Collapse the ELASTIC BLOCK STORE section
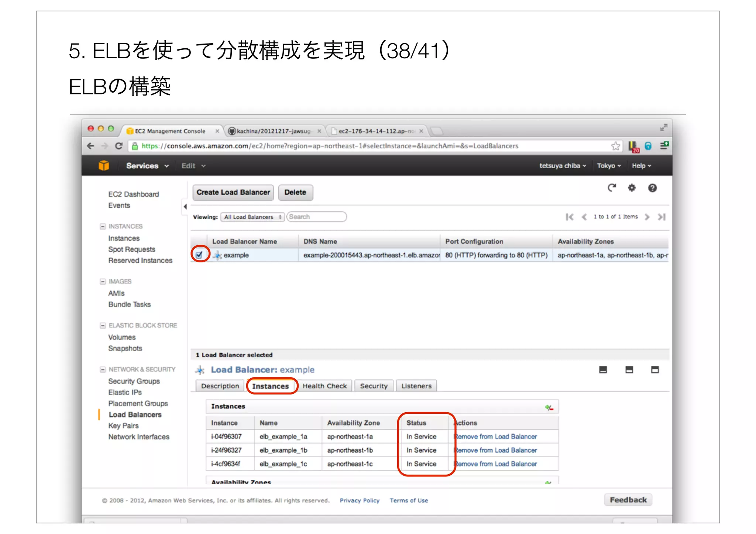The width and height of the screenshot is (756, 534). pyautogui.click(x=103, y=325)
